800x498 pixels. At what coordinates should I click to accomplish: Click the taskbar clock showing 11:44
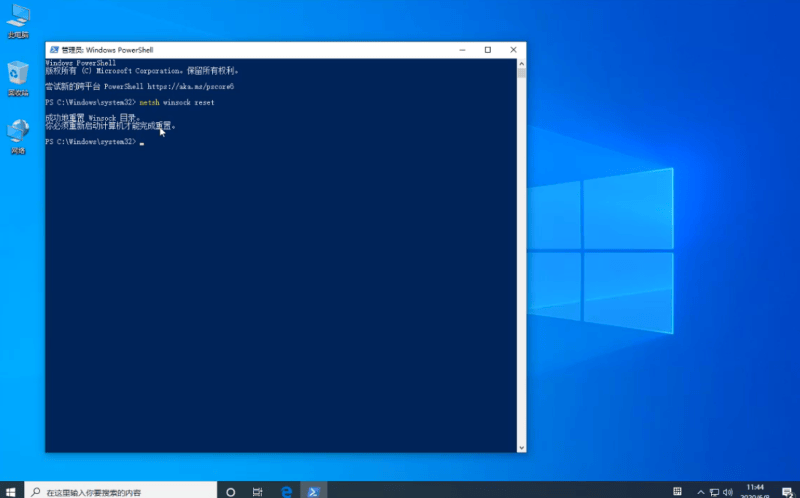pyautogui.click(x=755, y=490)
